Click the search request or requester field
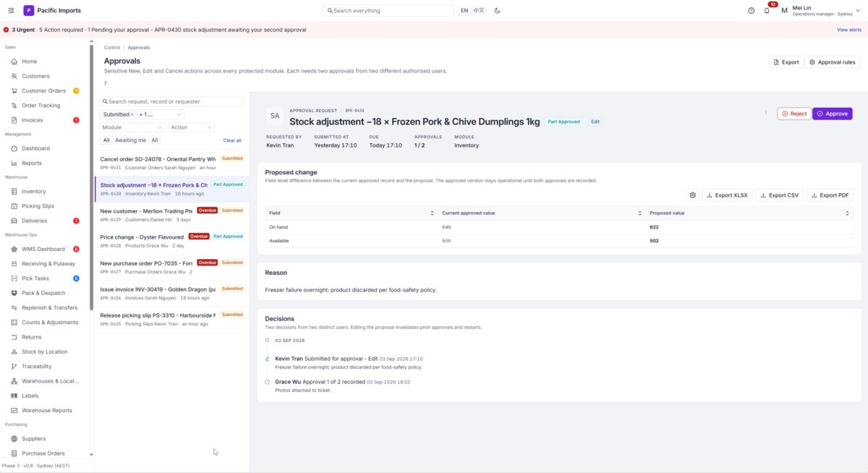The height and width of the screenshot is (473, 868). [172, 101]
